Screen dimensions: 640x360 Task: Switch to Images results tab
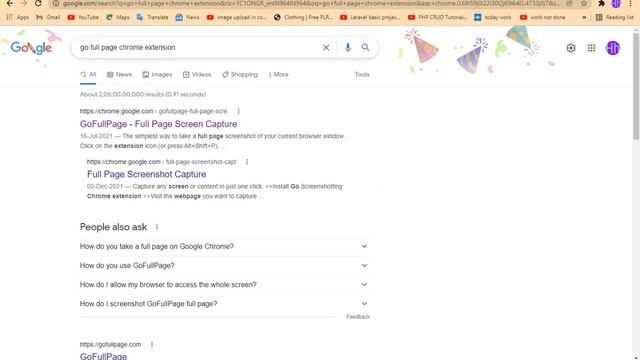click(157, 74)
